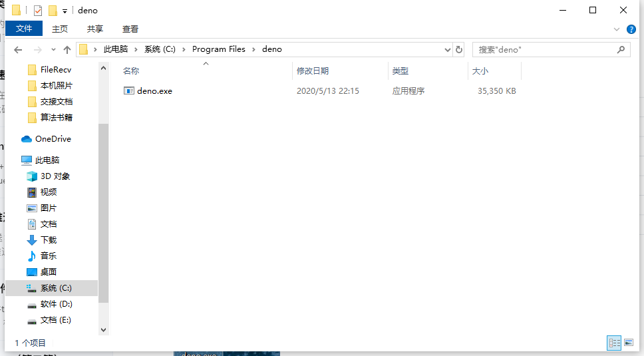Open 桌面 folder in sidebar
Viewport: 644px width, 356px height.
[x=41, y=272]
